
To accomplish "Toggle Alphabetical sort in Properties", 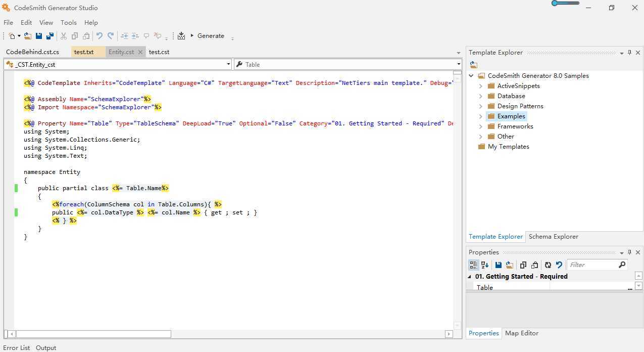I will point(485,265).
